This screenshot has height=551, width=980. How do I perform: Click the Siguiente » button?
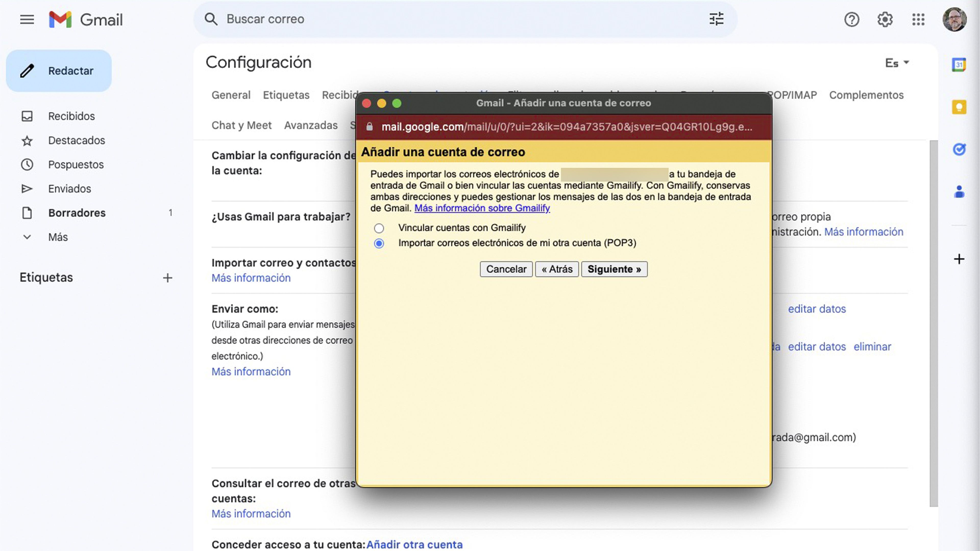point(614,269)
